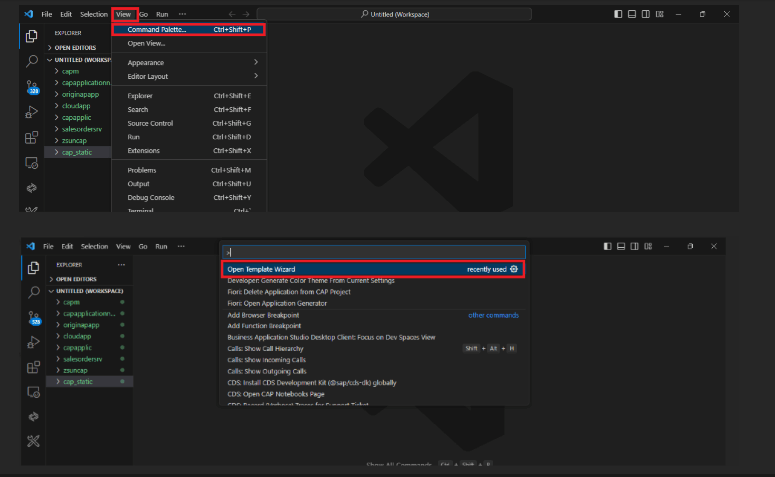The width and height of the screenshot is (775, 477).
Task: Open Run and Debug icon in upper window
Action: click(32, 112)
